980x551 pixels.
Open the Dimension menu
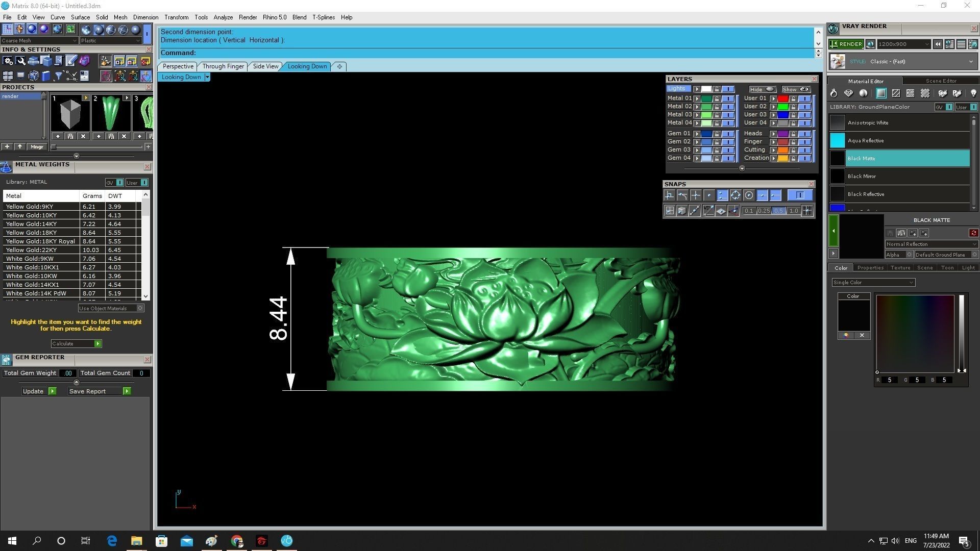[x=145, y=17]
